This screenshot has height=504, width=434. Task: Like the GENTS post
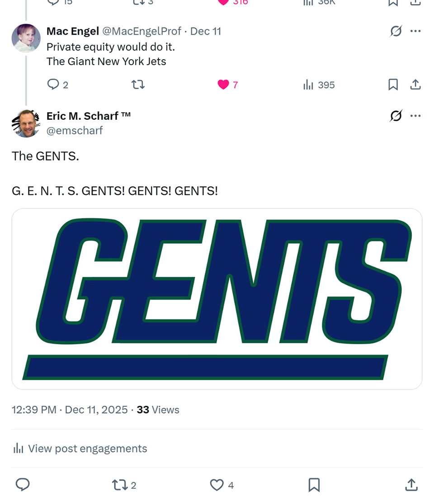[x=217, y=485]
